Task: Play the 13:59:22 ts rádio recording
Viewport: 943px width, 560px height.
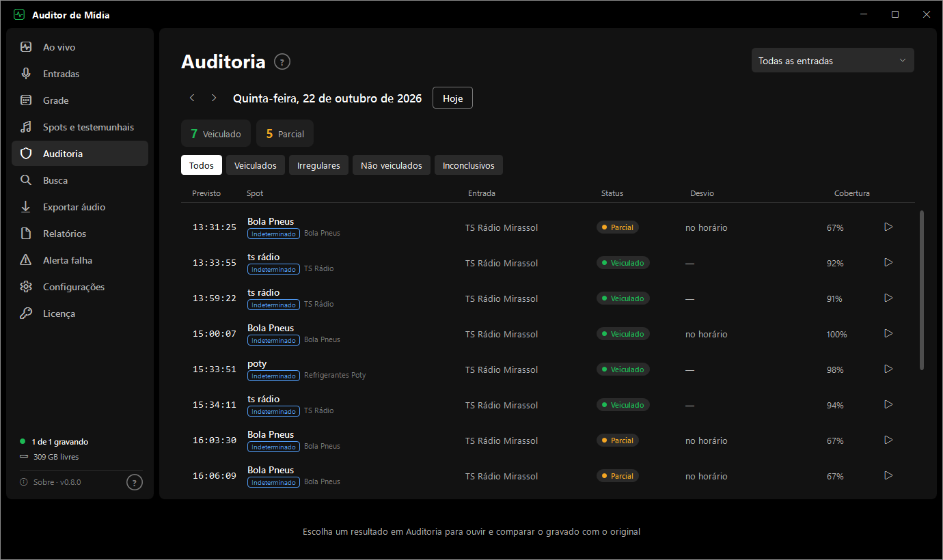Action: (888, 298)
